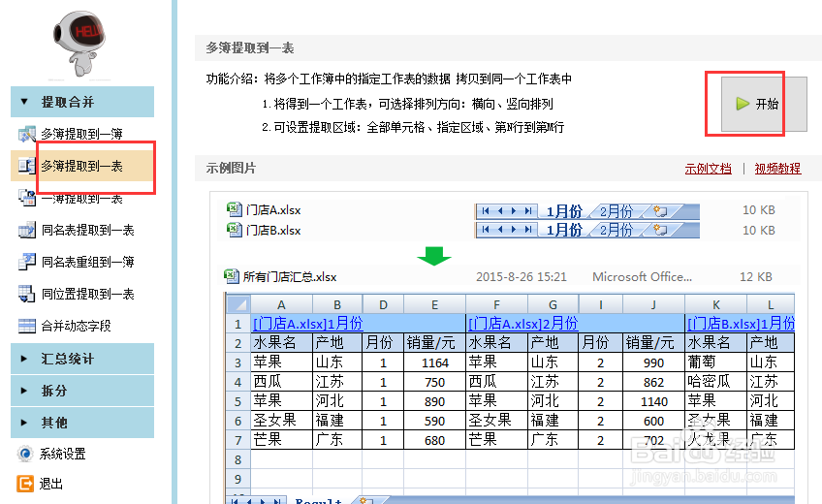Click cell value 1164 in table
822x504 pixels.
coord(434,362)
